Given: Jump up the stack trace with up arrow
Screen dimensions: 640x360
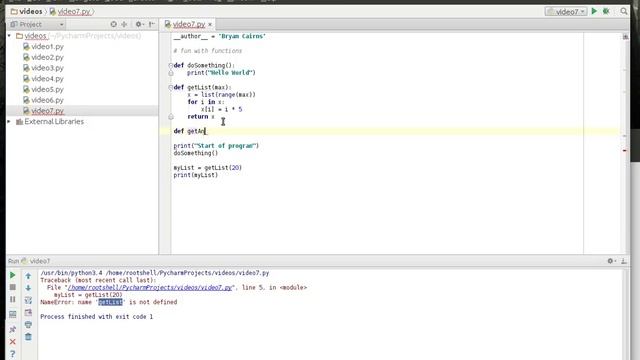Looking at the screenshot, I should (x=28, y=276).
